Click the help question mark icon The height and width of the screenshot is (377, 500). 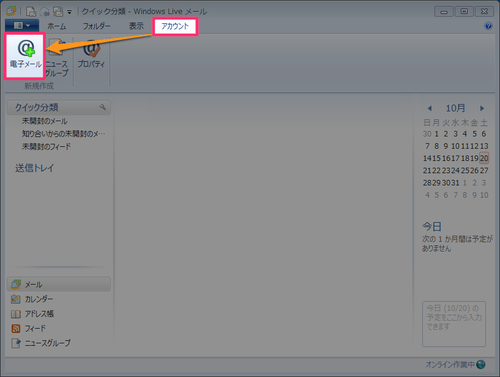(x=488, y=26)
